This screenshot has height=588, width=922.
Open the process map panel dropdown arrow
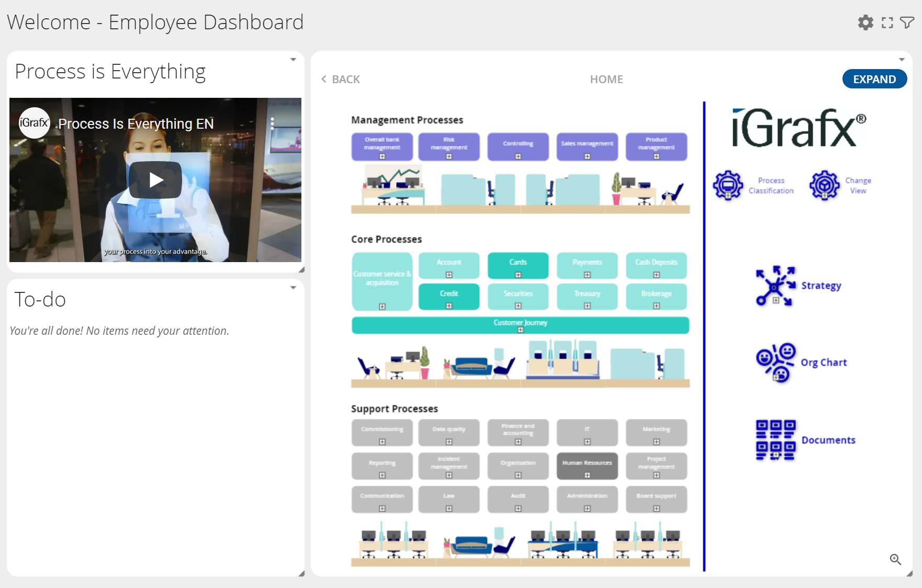click(902, 60)
